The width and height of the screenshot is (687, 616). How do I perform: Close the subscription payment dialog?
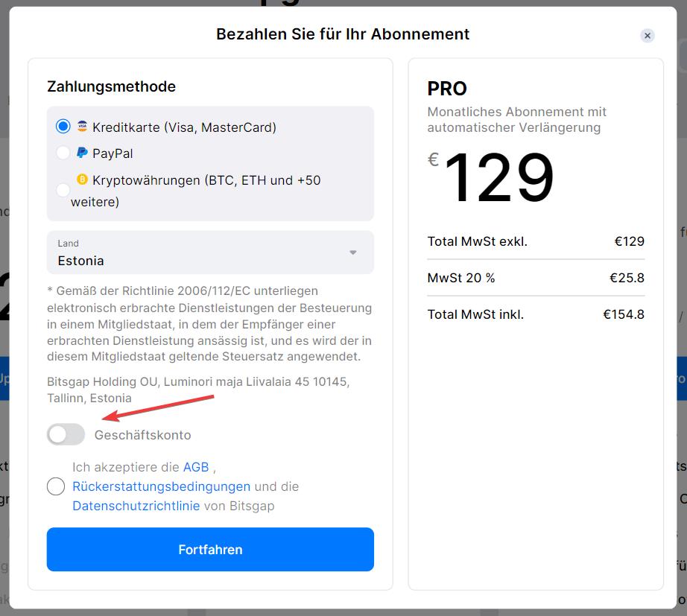pyautogui.click(x=648, y=36)
